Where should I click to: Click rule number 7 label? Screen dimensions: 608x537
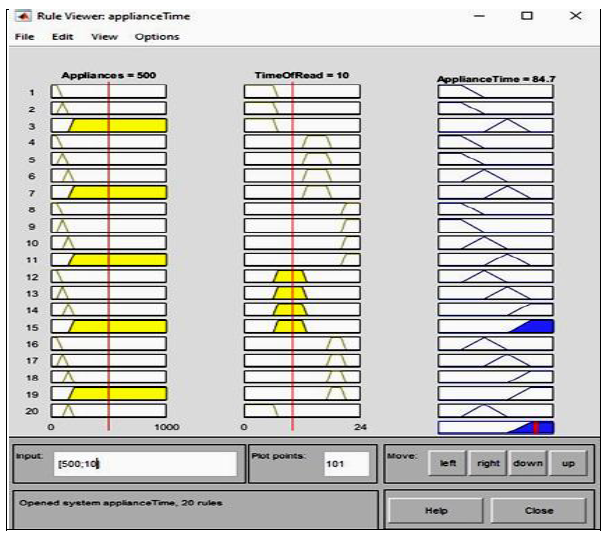pyautogui.click(x=32, y=192)
